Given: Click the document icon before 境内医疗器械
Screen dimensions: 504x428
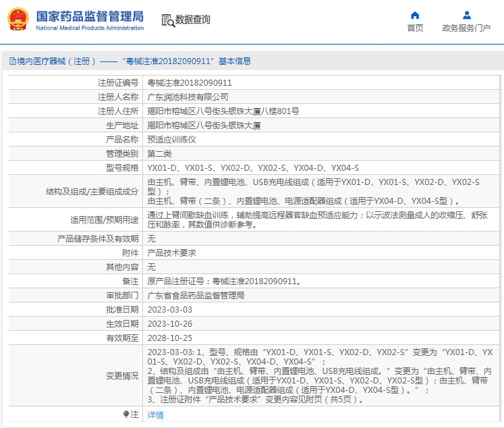Looking at the screenshot, I should [13, 61].
